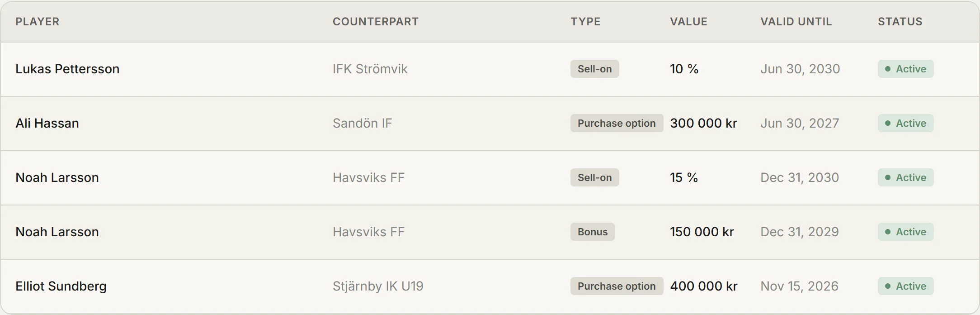Click Purchase option badge for Ali Hassan
This screenshot has width=980, height=315.
pos(617,123)
